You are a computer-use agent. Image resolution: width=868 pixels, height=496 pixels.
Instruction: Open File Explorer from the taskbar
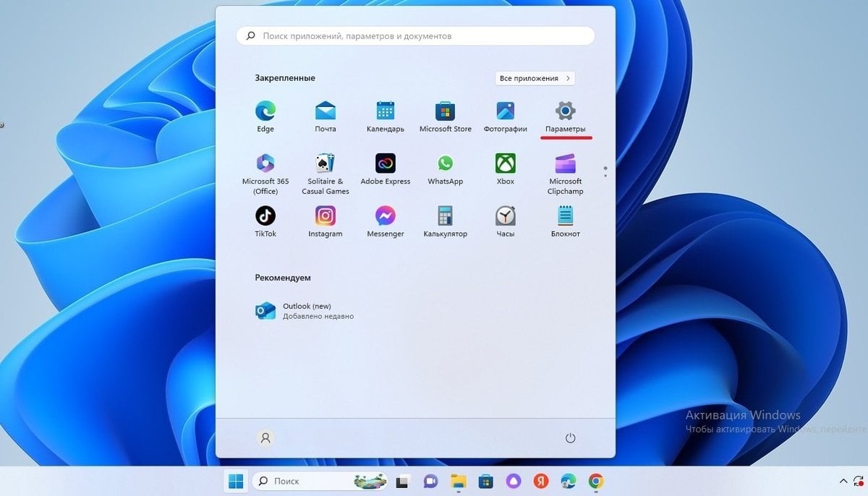point(459,481)
